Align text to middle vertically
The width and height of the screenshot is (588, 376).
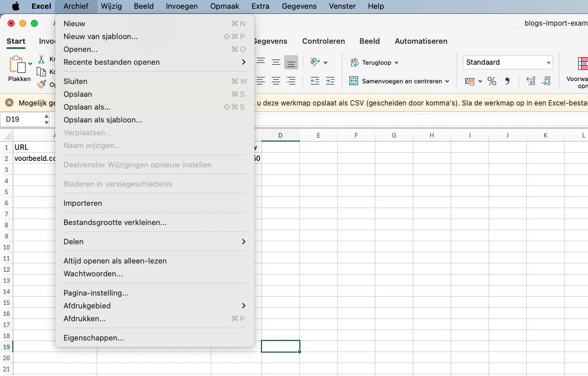click(276, 62)
